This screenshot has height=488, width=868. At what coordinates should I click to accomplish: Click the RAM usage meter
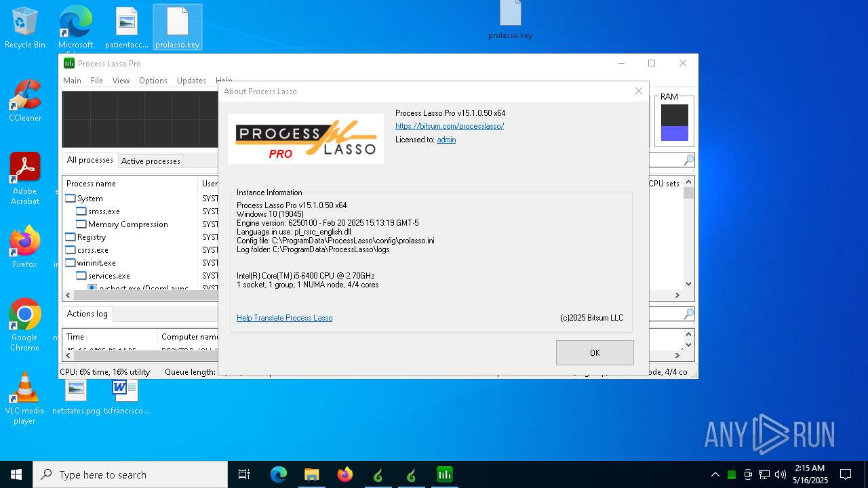(x=674, y=123)
